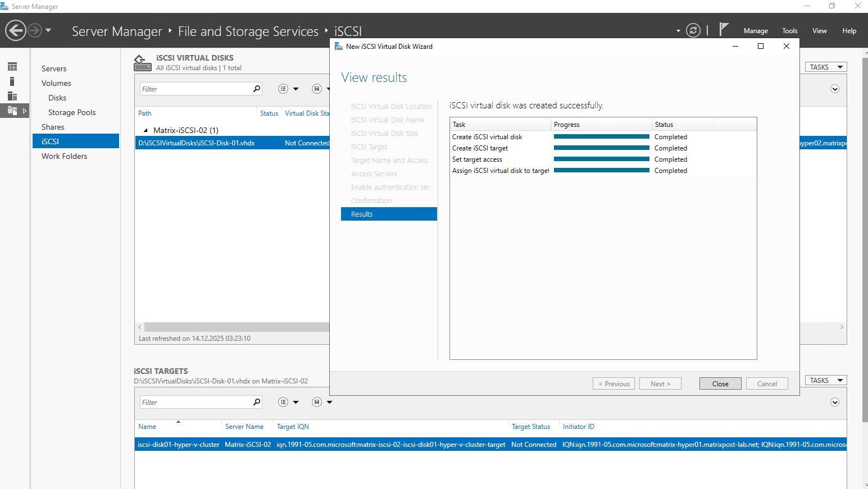Image resolution: width=868 pixels, height=489 pixels.
Task: Expand the iSCSI targets filter panel
Action: 835,403
